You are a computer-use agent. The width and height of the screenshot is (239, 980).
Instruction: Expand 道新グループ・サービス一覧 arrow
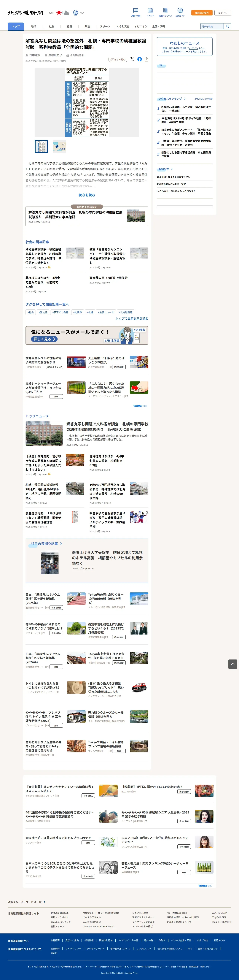pyautogui.click(x=44, y=902)
